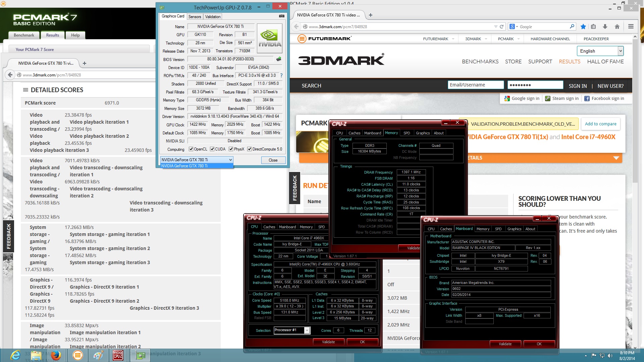Image resolution: width=644 pixels, height=362 pixels.
Task: Expand the FUTUREMARK top menu arrow
Action: (x=453, y=39)
